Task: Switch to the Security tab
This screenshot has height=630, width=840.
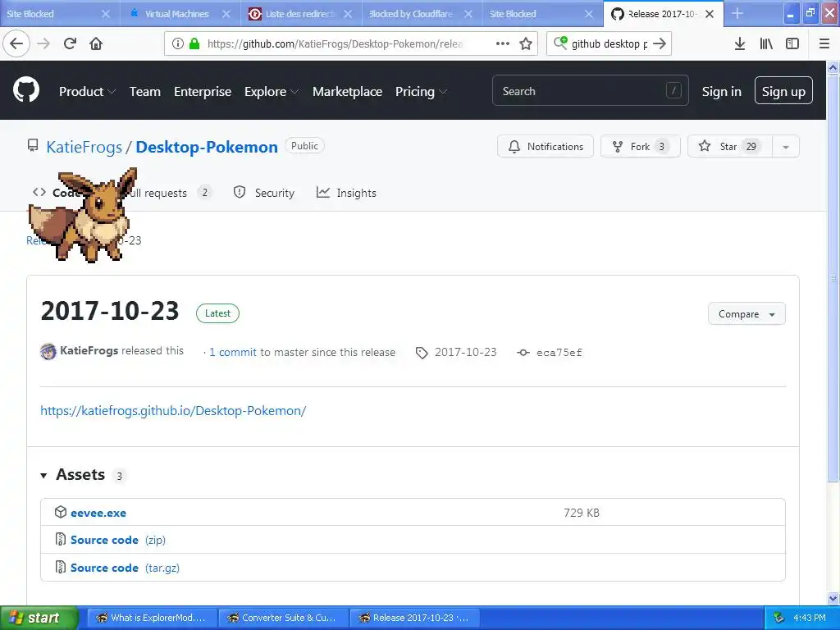Action: (x=264, y=192)
